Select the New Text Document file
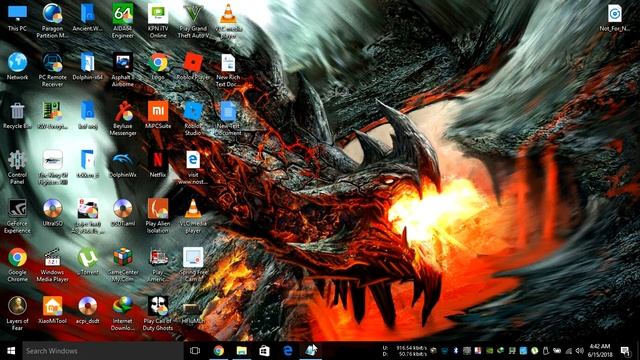The height and width of the screenshot is (360, 640). 228,119
